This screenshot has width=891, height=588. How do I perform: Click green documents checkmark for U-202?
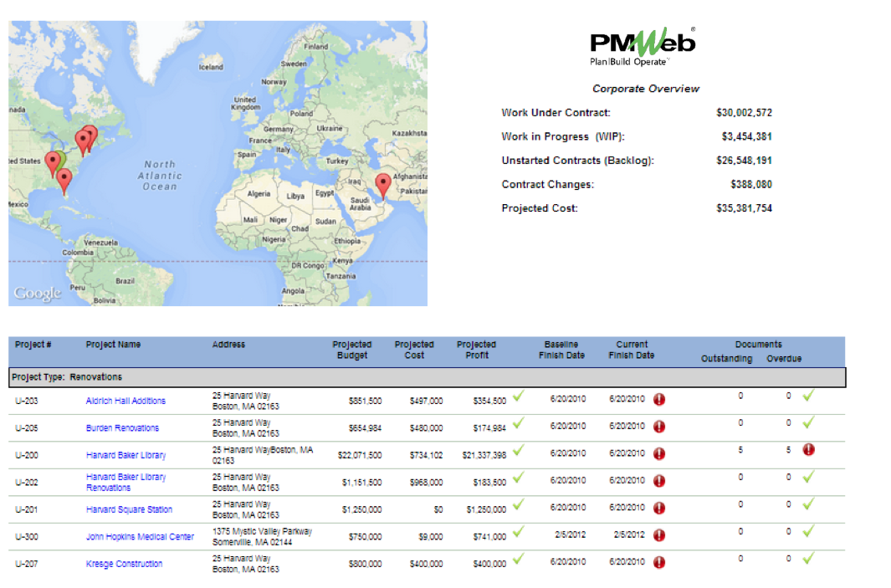pos(809,478)
